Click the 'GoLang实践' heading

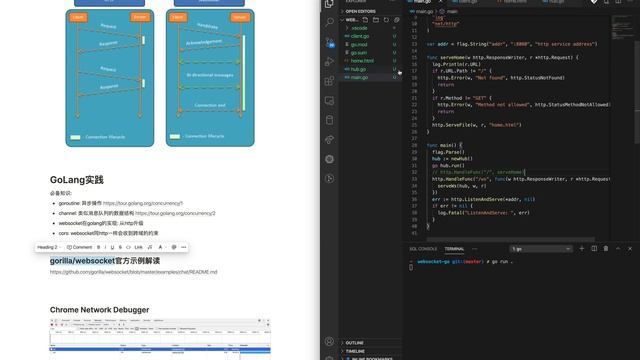coord(77,180)
